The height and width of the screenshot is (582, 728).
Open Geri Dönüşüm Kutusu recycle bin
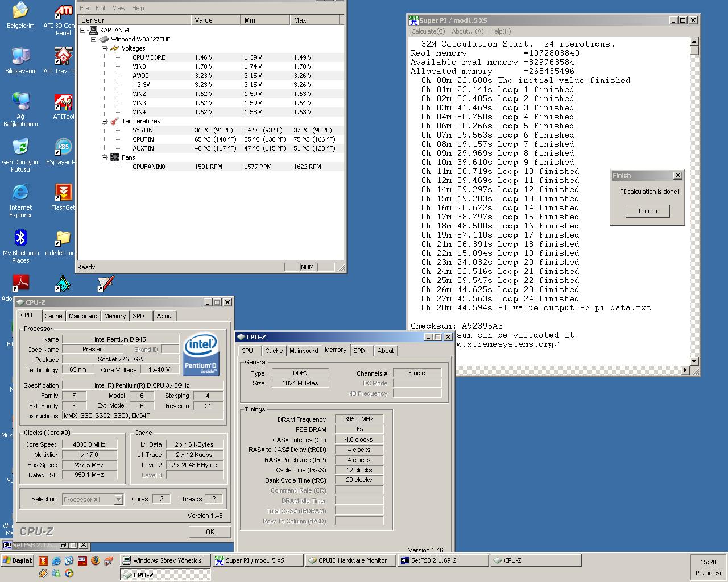pyautogui.click(x=20, y=147)
